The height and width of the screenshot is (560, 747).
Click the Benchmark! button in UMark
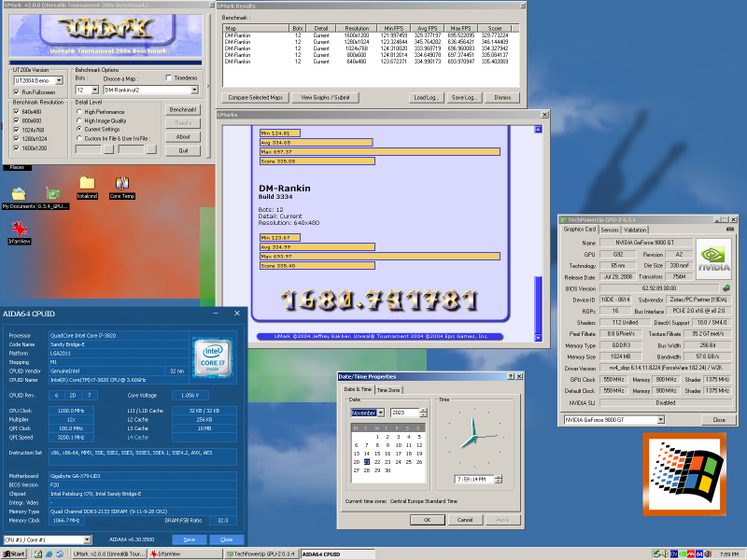point(183,109)
